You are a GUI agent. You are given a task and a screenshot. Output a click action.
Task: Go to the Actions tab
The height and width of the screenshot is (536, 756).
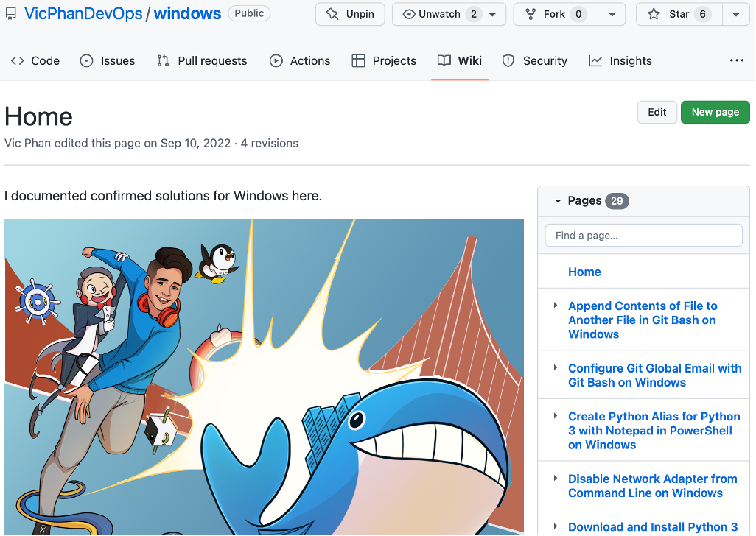(299, 60)
